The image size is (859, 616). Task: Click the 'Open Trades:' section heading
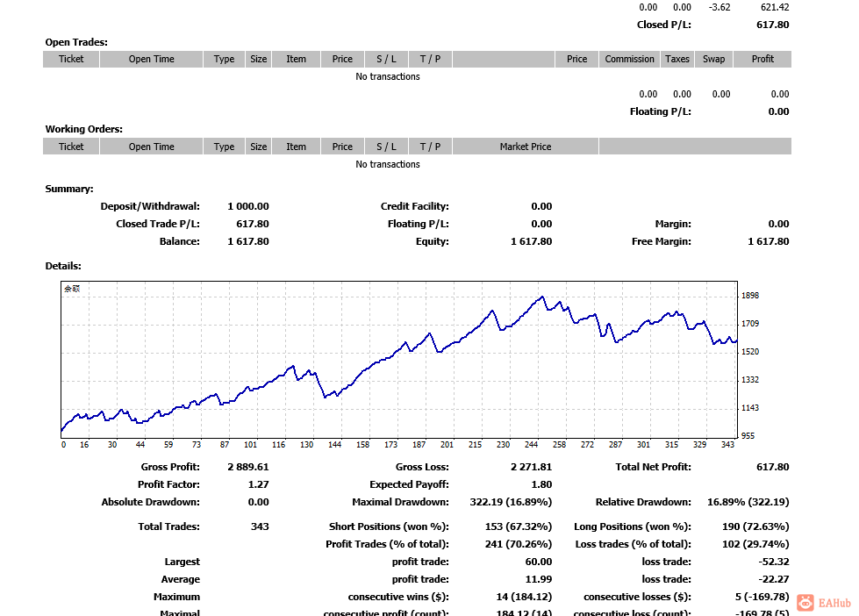pos(76,42)
